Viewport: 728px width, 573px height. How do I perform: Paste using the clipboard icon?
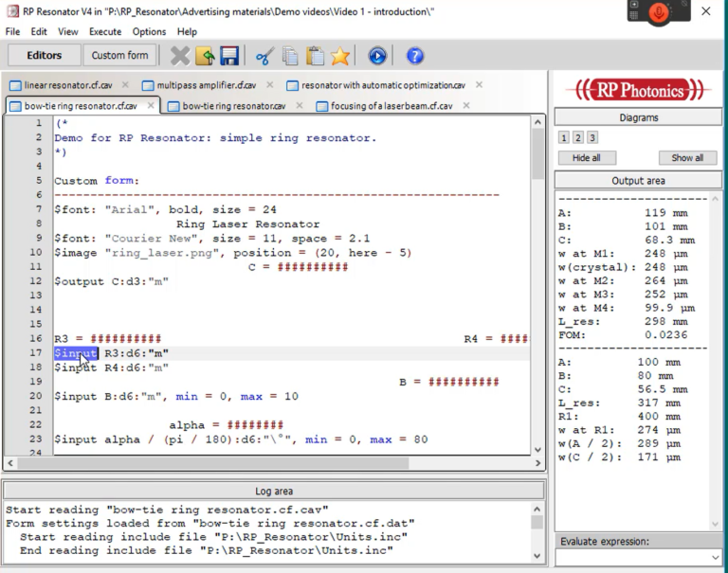pyautogui.click(x=316, y=56)
